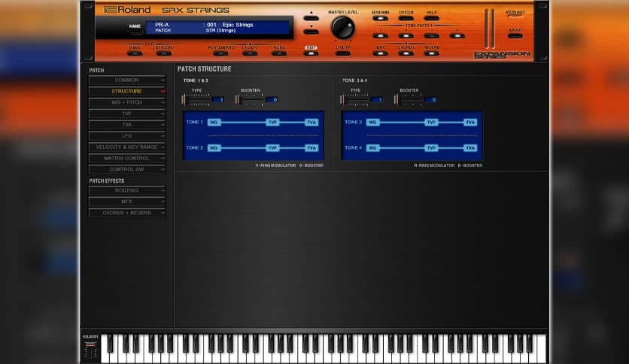629x364 pixels.
Task: Toggle the PORTAMENTO switch
Action: tap(221, 53)
